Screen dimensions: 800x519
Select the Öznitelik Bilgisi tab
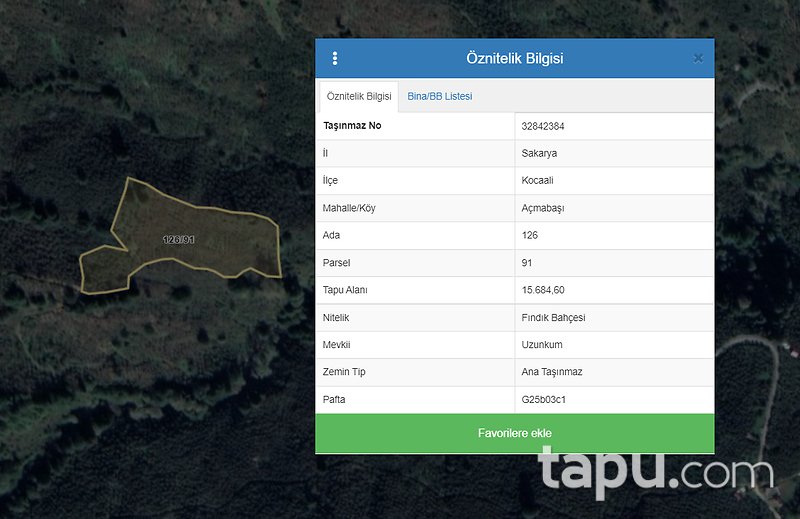pyautogui.click(x=358, y=97)
